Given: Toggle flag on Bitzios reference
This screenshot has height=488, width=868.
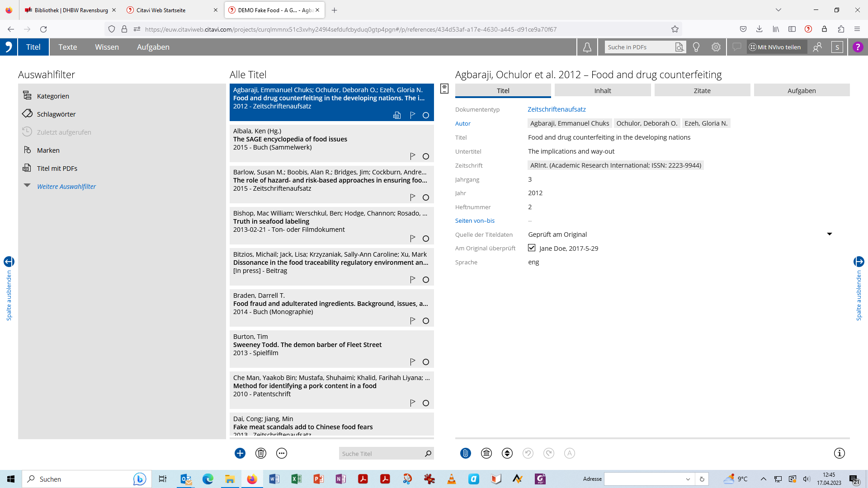Looking at the screenshot, I should [412, 280].
